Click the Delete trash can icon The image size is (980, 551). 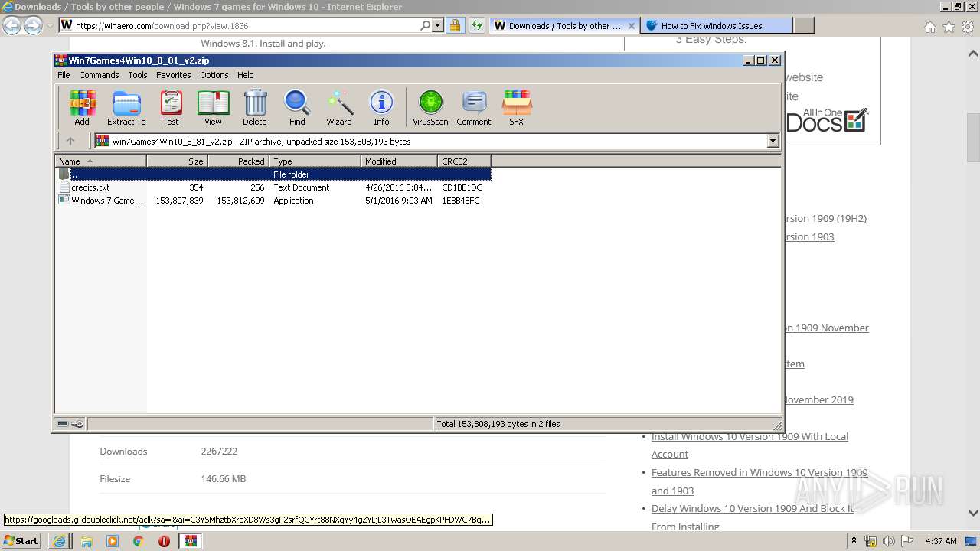pyautogui.click(x=255, y=107)
